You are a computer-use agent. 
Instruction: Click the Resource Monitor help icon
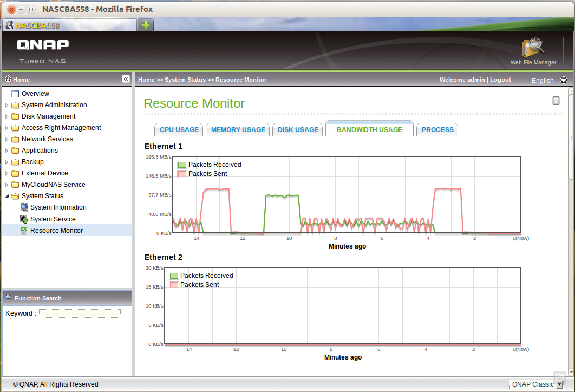(556, 101)
